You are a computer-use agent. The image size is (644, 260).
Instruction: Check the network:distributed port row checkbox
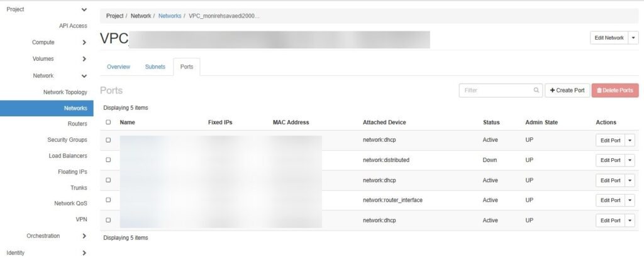[108, 160]
